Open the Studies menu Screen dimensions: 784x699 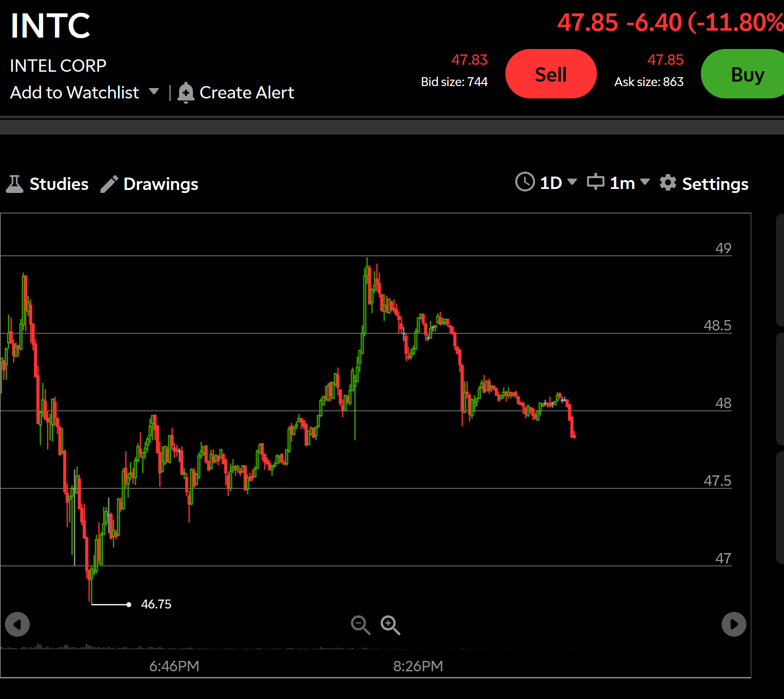point(59,184)
